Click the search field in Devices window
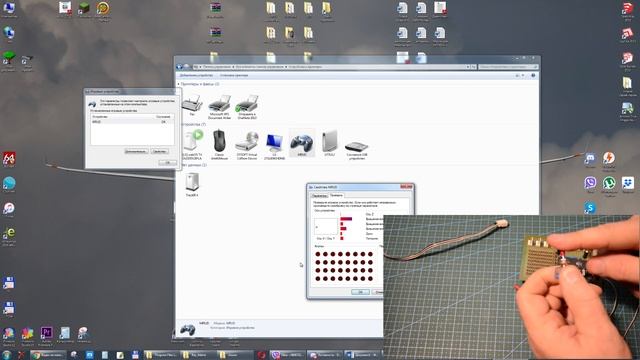Image resolution: width=640 pixels, height=360 pixels. pyautogui.click(x=509, y=67)
